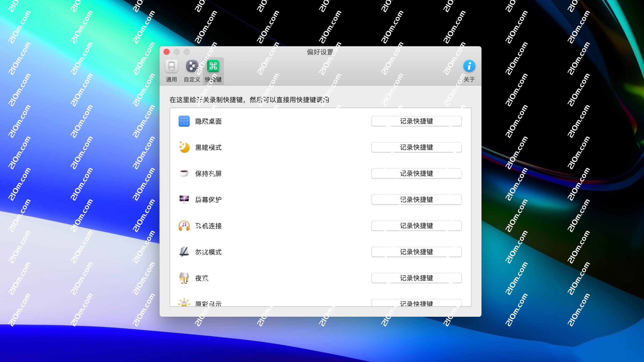Click the headphones icon for 耳机连接
The width and height of the screenshot is (644, 362).
point(184,226)
